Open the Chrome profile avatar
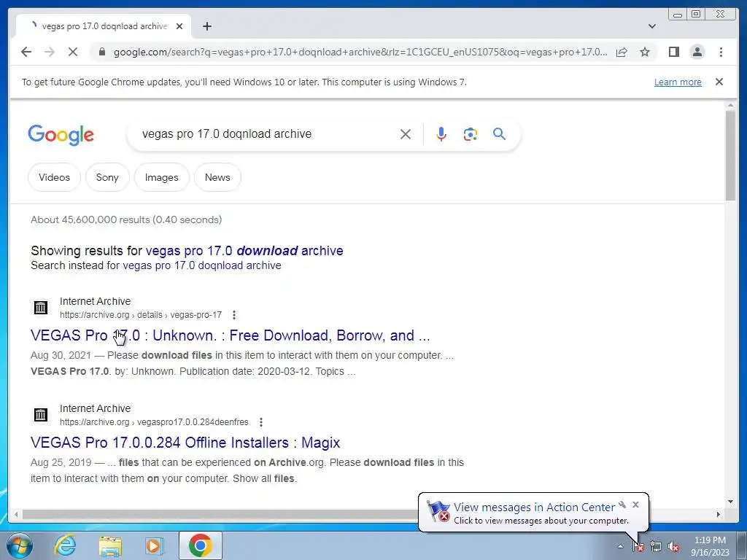 pos(697,52)
